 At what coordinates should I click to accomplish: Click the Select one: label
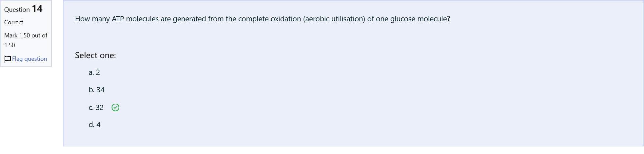click(95, 55)
